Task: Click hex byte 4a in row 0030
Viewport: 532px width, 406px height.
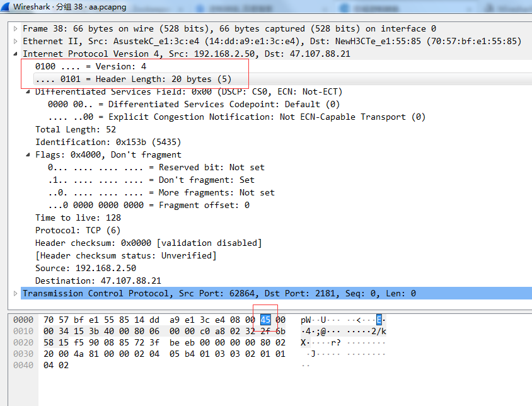Action: (x=79, y=354)
